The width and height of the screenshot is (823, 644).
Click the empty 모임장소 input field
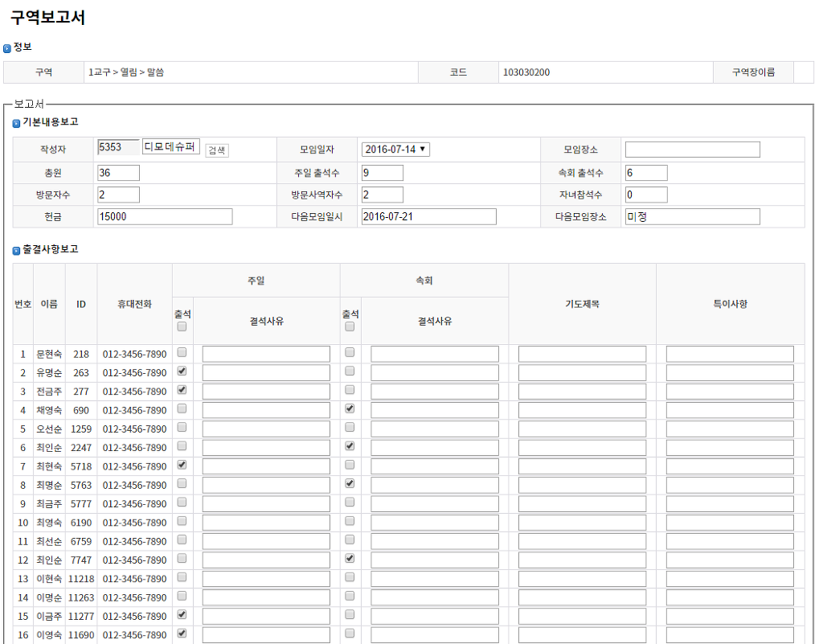coord(692,150)
